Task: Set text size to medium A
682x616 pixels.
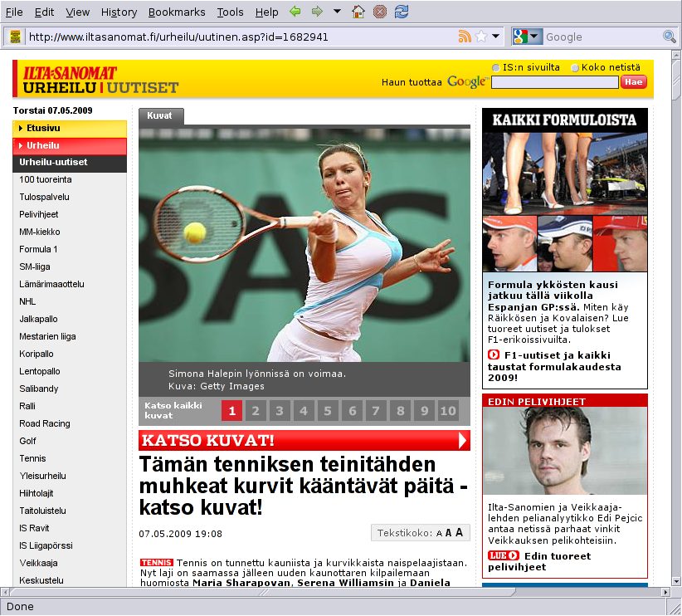Action: [448, 533]
